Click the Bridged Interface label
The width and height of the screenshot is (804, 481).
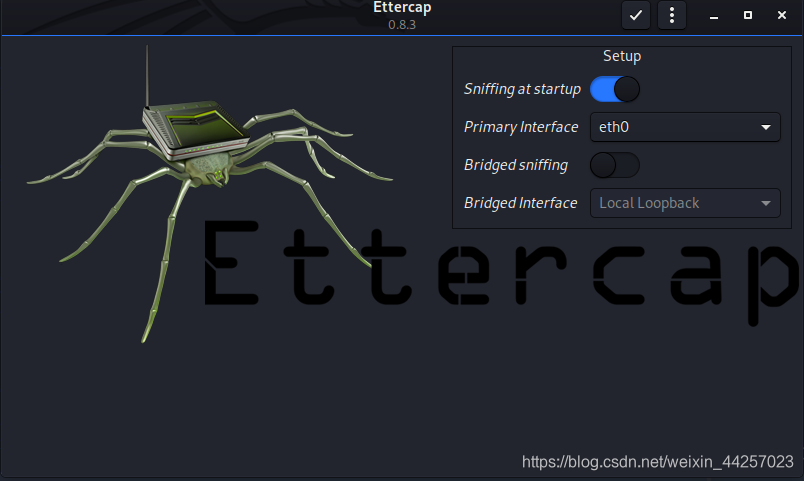point(520,203)
